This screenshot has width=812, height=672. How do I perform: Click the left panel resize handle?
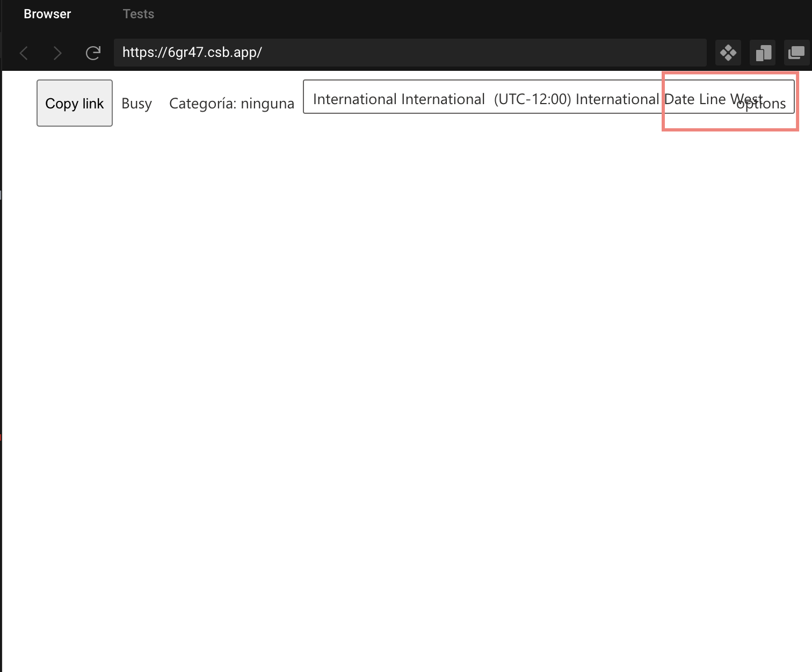pyautogui.click(x=1, y=195)
